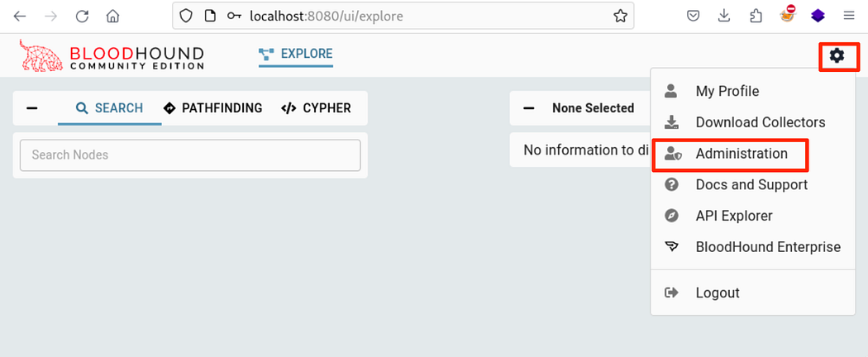Click the saved password key icon

pos(235,16)
